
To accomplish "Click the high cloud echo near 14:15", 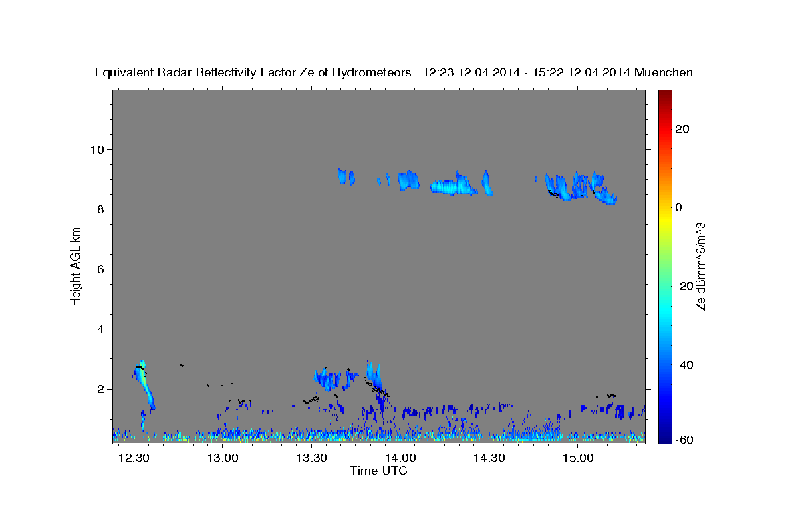I will [x=454, y=184].
